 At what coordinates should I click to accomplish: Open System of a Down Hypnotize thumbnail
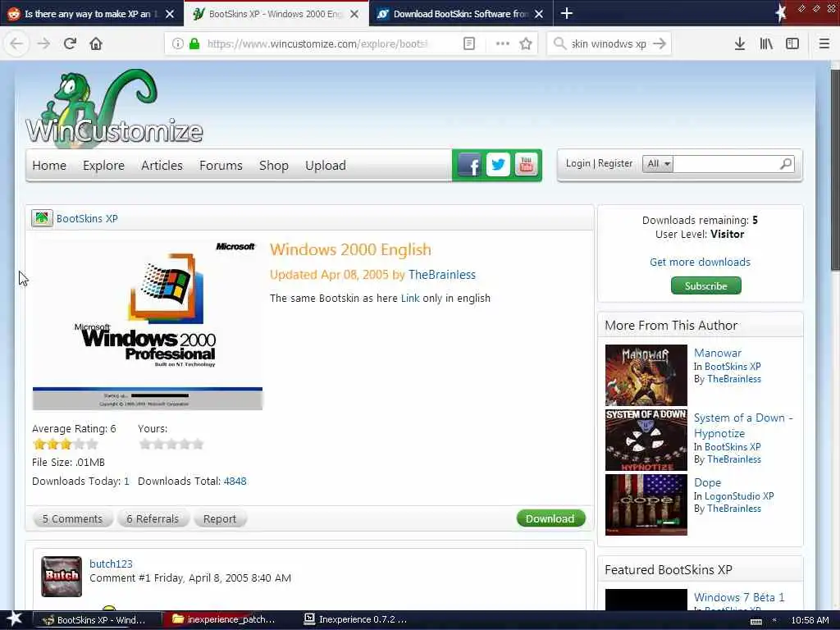click(x=646, y=441)
